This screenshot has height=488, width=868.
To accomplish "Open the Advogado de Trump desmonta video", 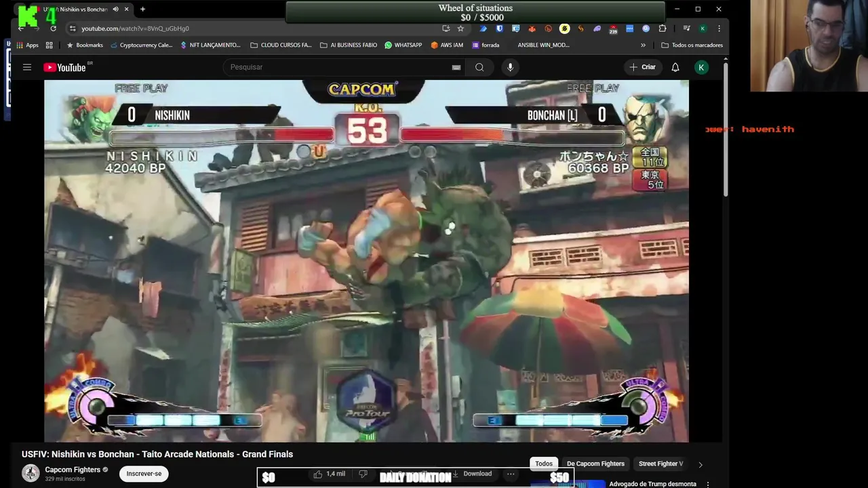I will 652,484.
